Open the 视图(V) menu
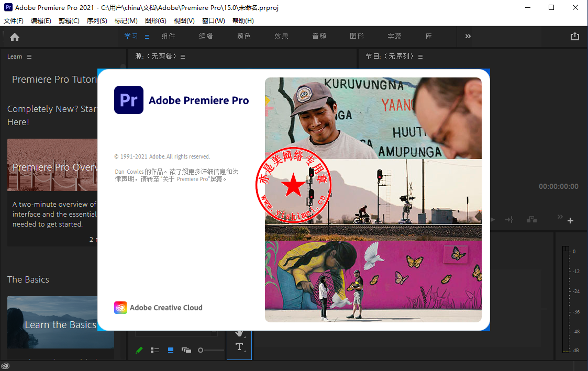 click(x=184, y=20)
